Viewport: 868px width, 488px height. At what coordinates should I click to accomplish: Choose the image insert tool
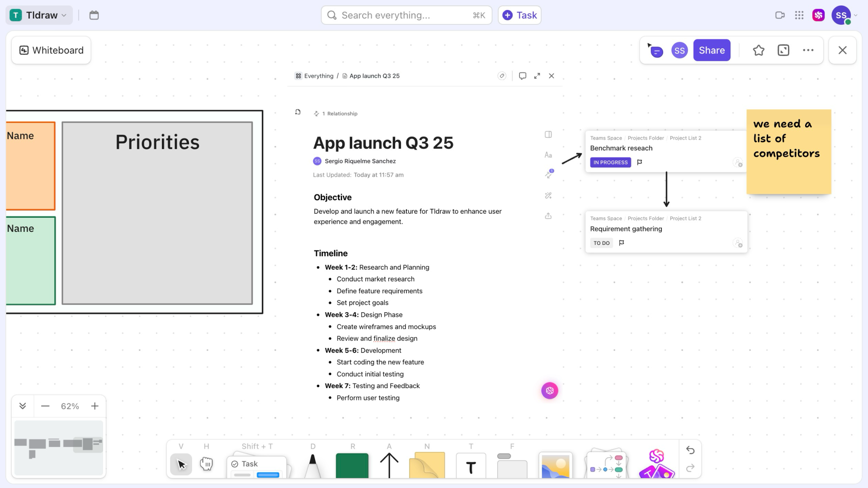[x=555, y=465]
